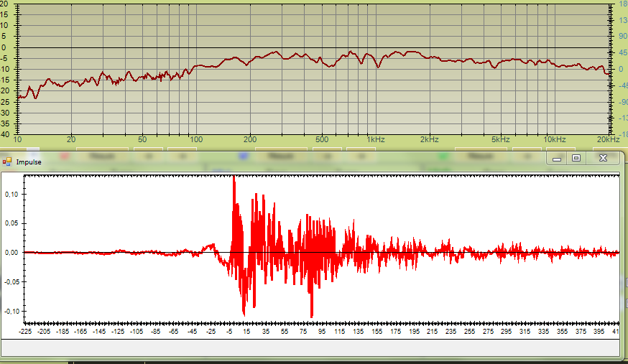Viewport: 628px width, 364px height.
Task: Click the 10kHz frequency axis label
Action: tap(553, 139)
